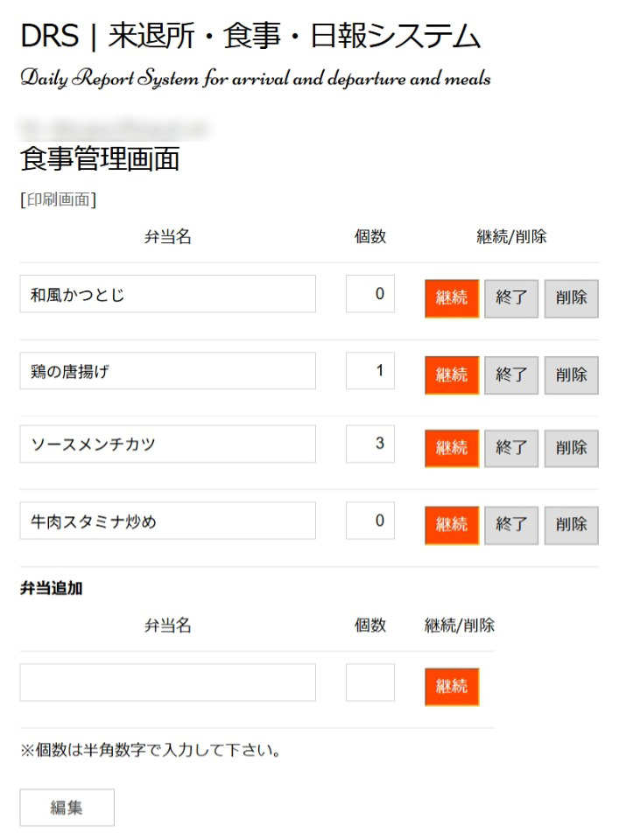The image size is (619, 840).
Task: Click 継続 button in 弁当追加 section
Action: 452,687
